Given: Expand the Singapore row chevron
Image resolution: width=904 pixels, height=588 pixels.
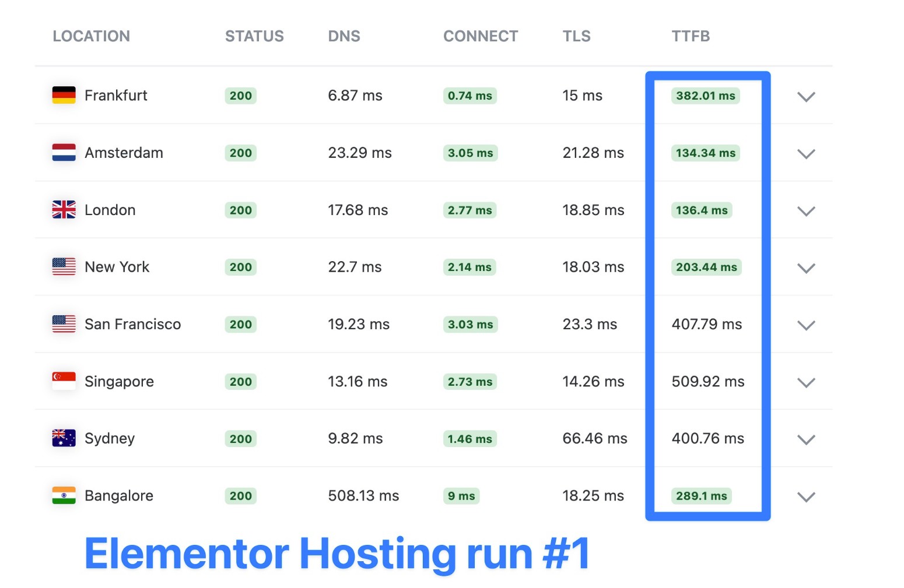Looking at the screenshot, I should pyautogui.click(x=806, y=382).
